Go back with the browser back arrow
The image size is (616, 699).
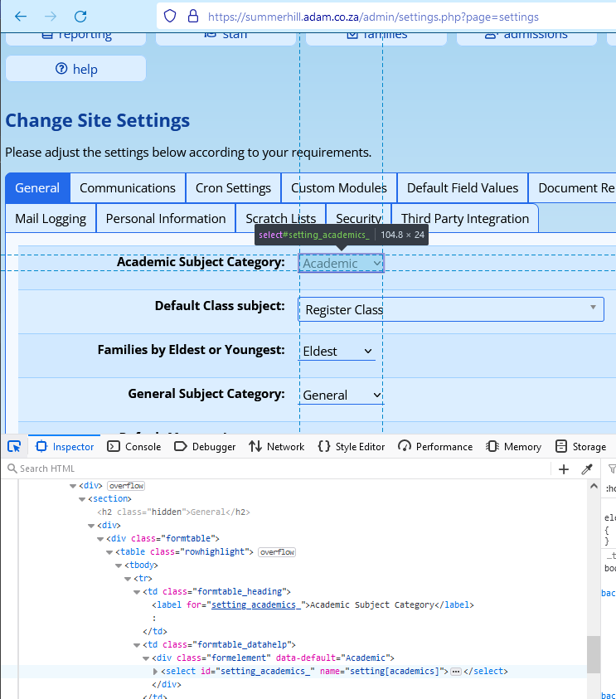coord(21,17)
